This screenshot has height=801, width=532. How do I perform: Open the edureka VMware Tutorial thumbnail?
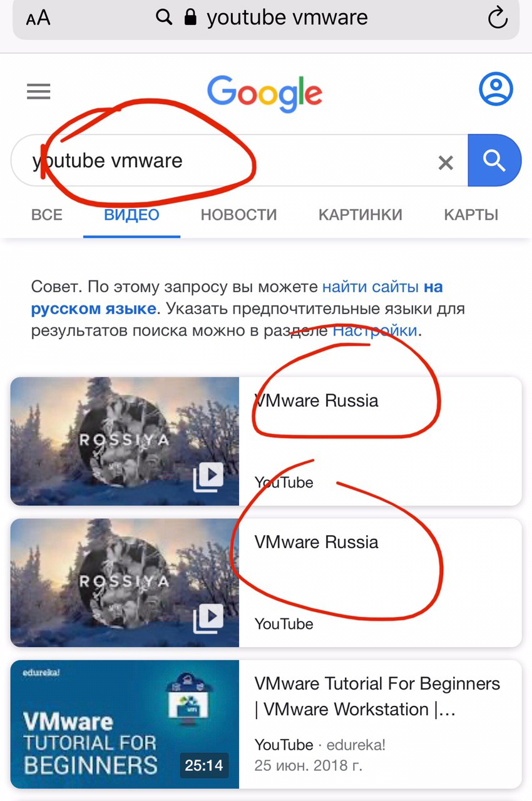[x=125, y=724]
